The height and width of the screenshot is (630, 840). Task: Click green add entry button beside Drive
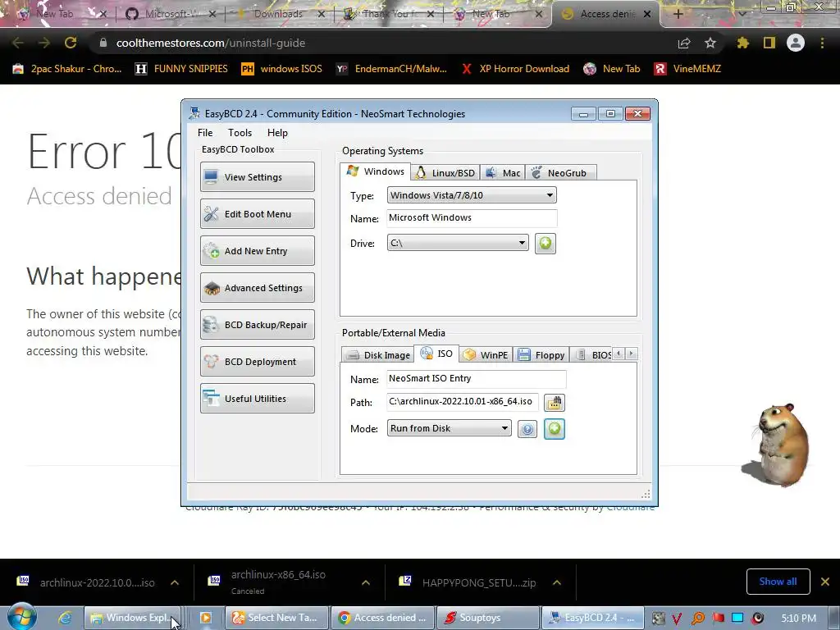(545, 243)
